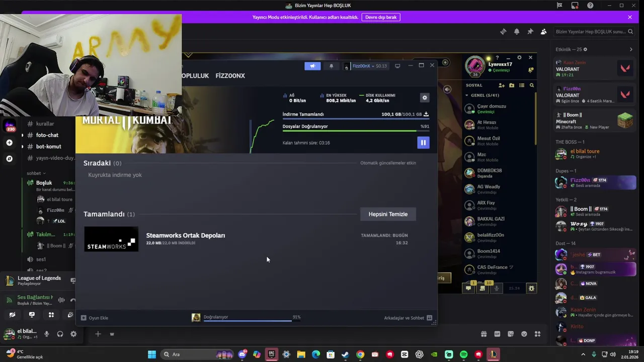Screen dimensions: 644x362
Task: Toggle Discord camera off button
Action: coord(13,315)
